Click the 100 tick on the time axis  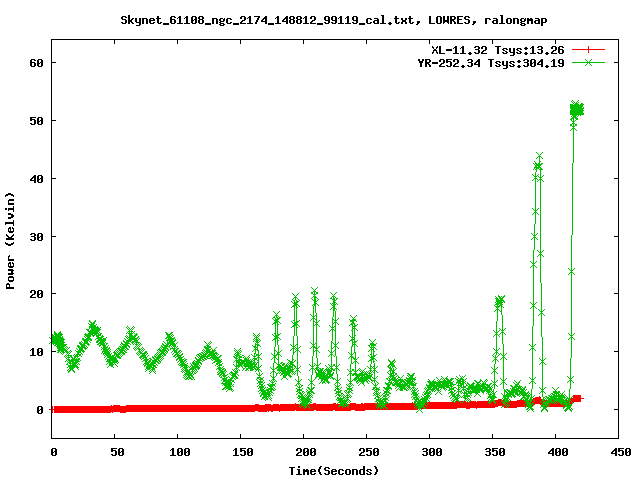[x=179, y=453]
